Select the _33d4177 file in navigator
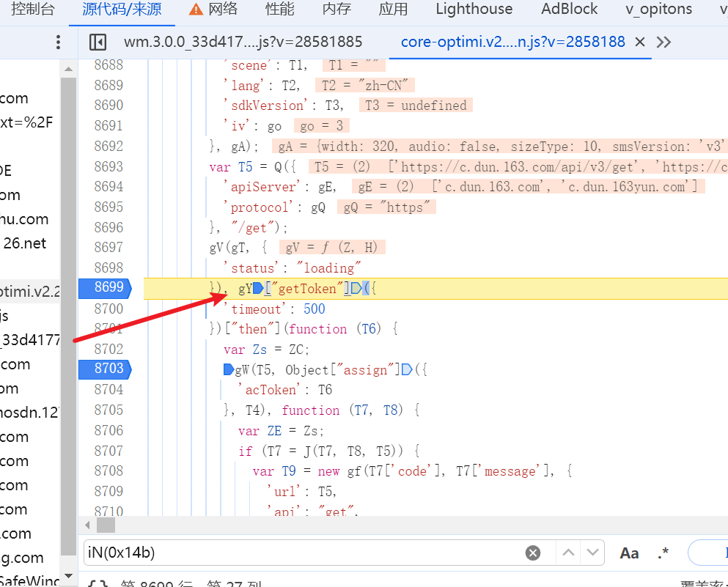 tap(30, 340)
